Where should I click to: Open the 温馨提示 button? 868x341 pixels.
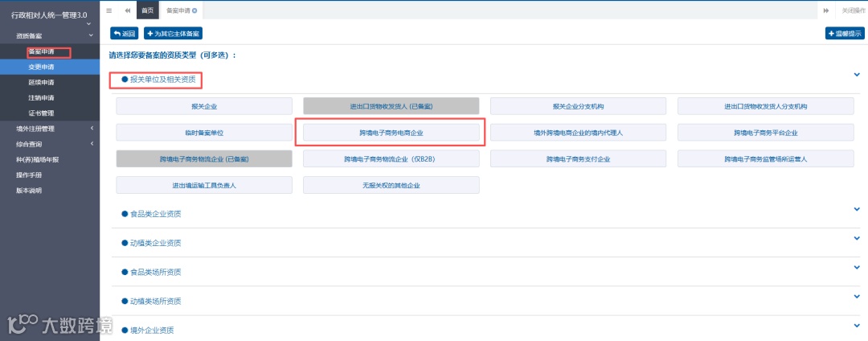pos(844,34)
